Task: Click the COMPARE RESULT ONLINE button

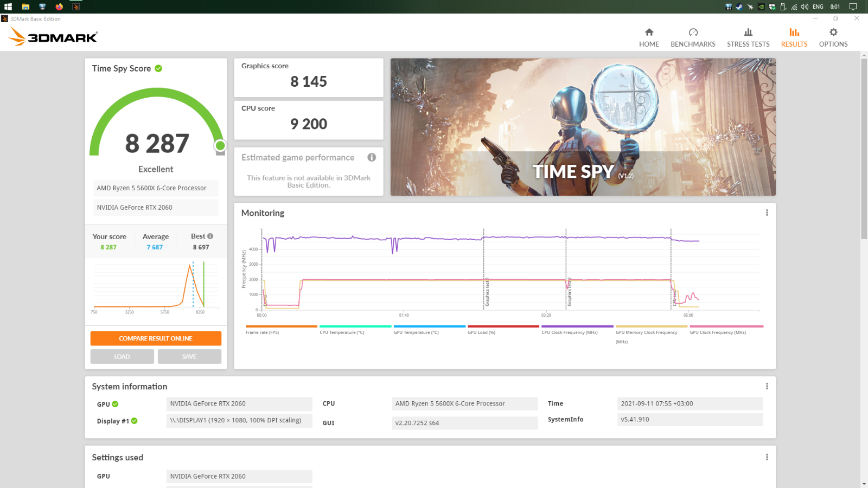Action: coord(156,338)
